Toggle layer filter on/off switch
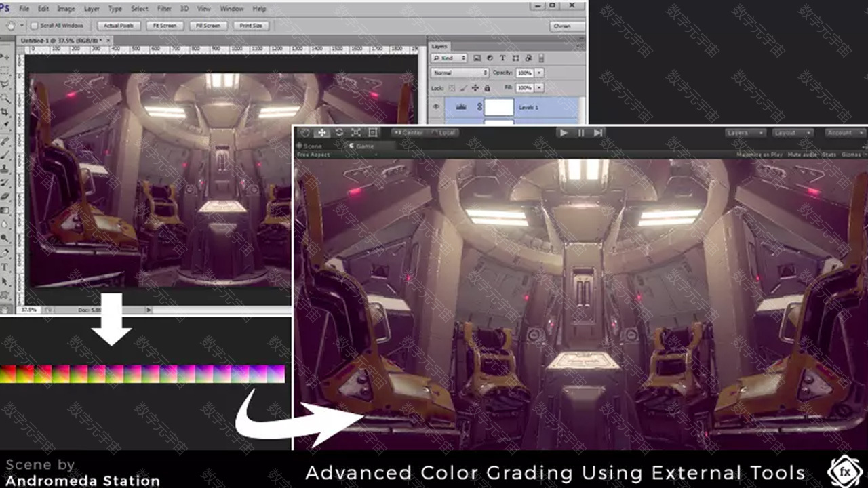868x488 pixels. coord(541,58)
